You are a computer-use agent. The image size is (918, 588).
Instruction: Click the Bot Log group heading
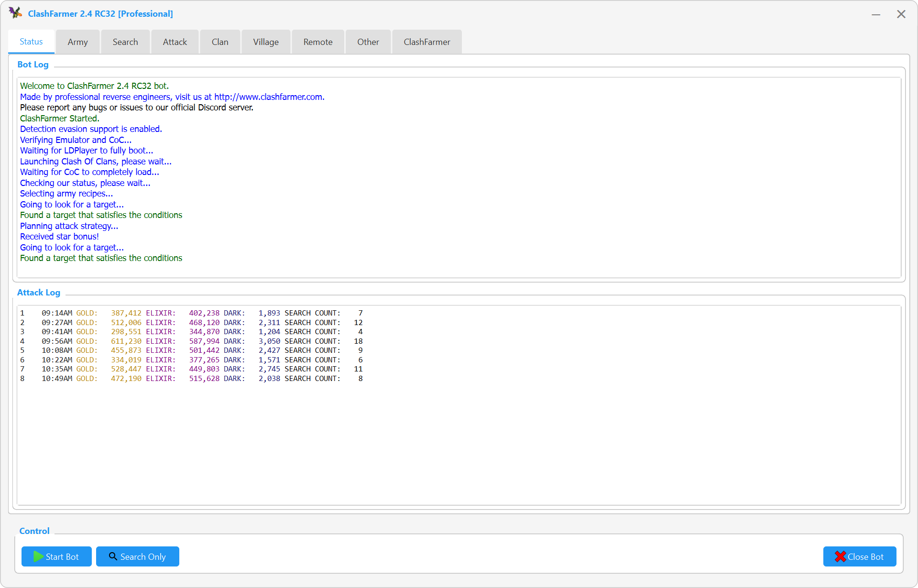pyautogui.click(x=33, y=65)
